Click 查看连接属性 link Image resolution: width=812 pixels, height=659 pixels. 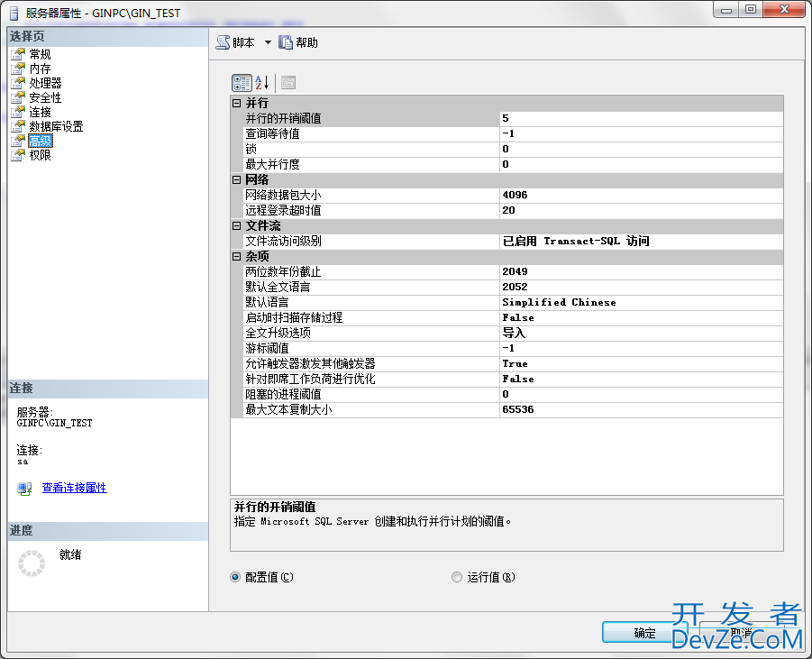click(74, 488)
